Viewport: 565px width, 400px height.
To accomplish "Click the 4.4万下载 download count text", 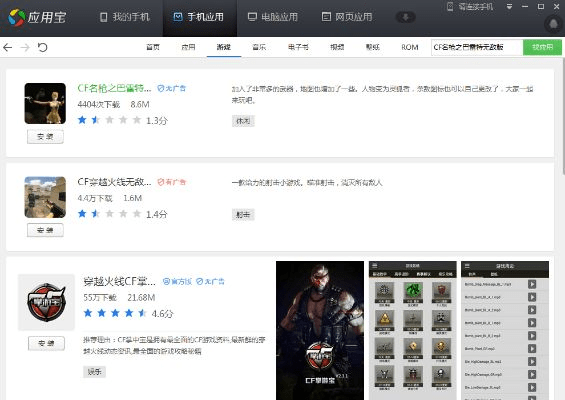I will [x=95, y=198].
